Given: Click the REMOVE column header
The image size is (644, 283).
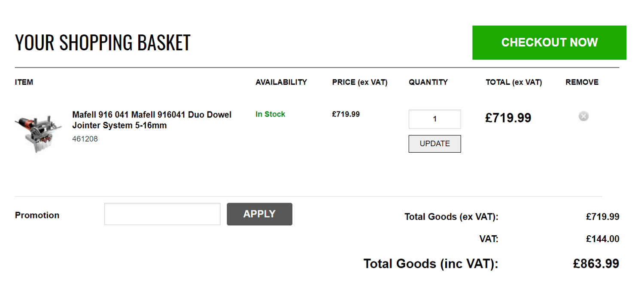Looking at the screenshot, I should pos(582,82).
